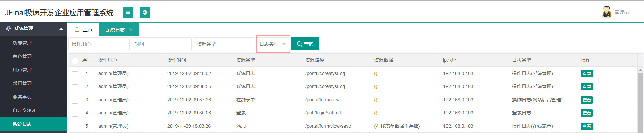The height and width of the screenshot is (133, 644).
Task: Click the globe icon in header
Action: (x=145, y=12)
